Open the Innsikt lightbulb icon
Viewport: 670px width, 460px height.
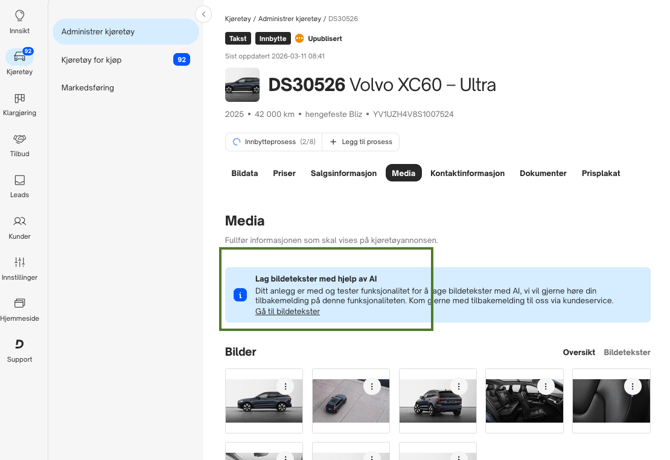[x=20, y=16]
